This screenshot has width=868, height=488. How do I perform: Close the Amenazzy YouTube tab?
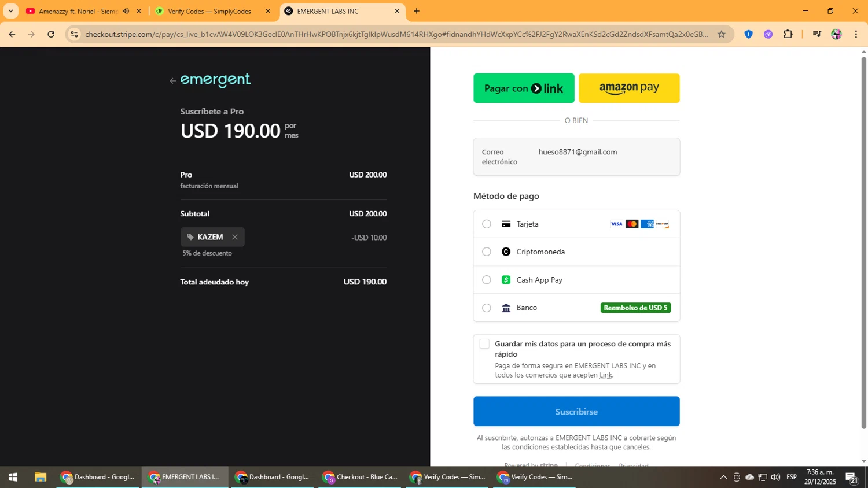pyautogui.click(x=139, y=11)
